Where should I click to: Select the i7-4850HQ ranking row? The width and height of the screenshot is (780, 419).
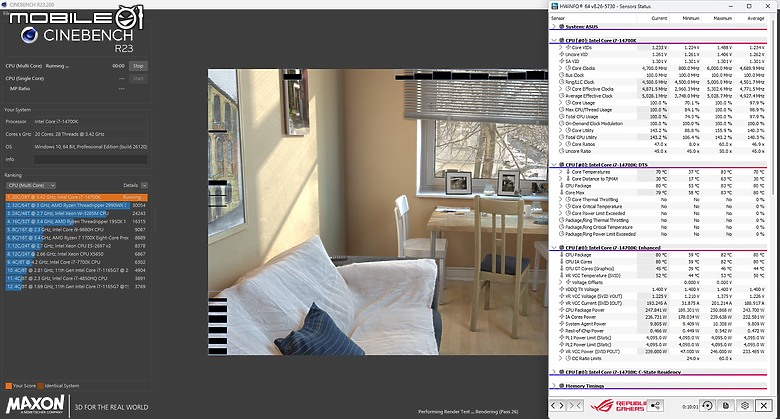tap(76, 278)
